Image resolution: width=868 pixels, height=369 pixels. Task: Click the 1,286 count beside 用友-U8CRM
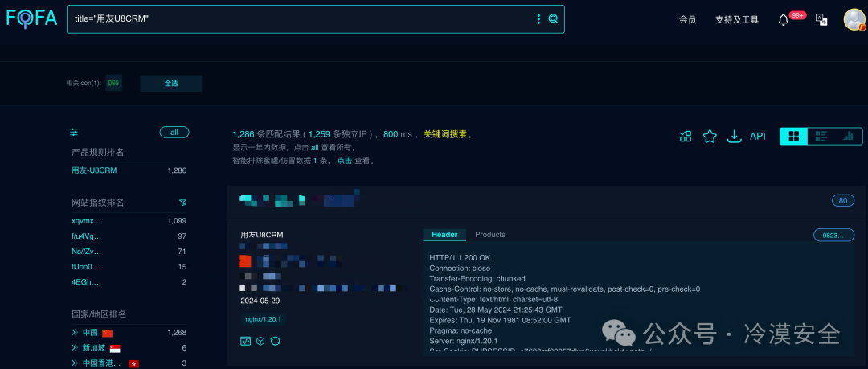(x=177, y=170)
